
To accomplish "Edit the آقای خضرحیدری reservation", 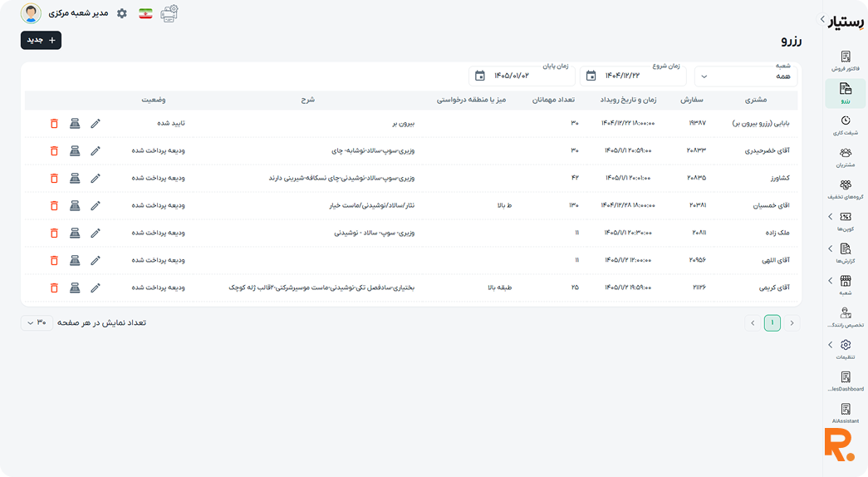I will click(x=96, y=150).
